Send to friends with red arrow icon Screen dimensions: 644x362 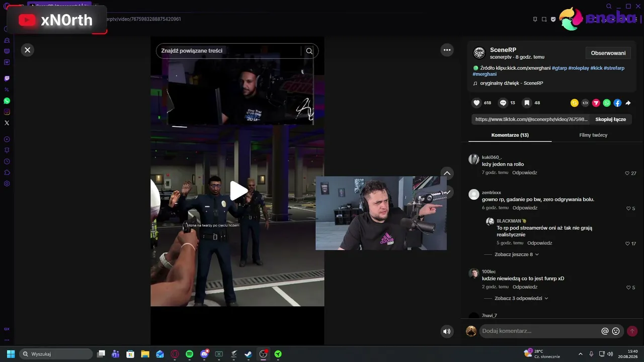[x=596, y=103]
